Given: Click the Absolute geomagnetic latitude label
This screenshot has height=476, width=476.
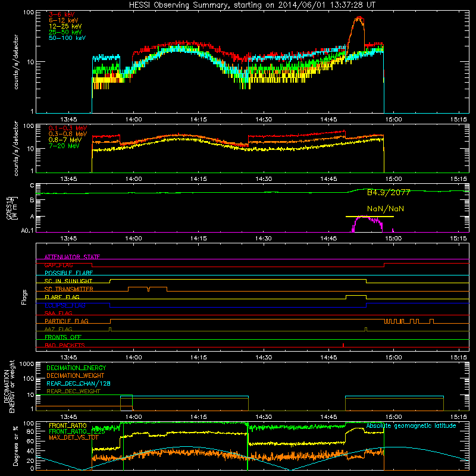Looking at the screenshot, I should tap(411, 426).
